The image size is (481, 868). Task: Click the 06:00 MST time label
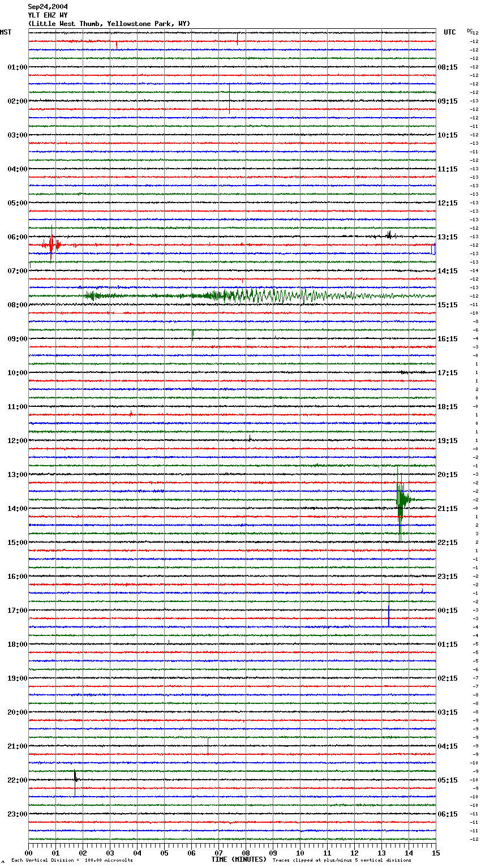click(x=17, y=237)
